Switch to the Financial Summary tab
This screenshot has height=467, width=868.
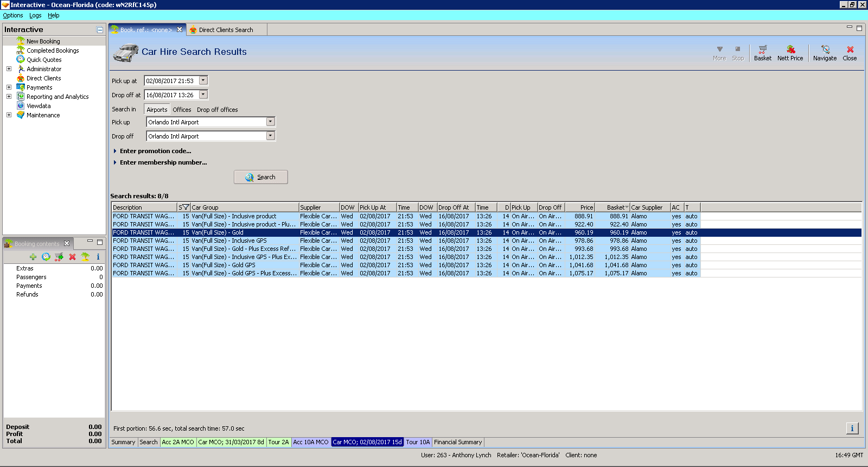pos(457,442)
